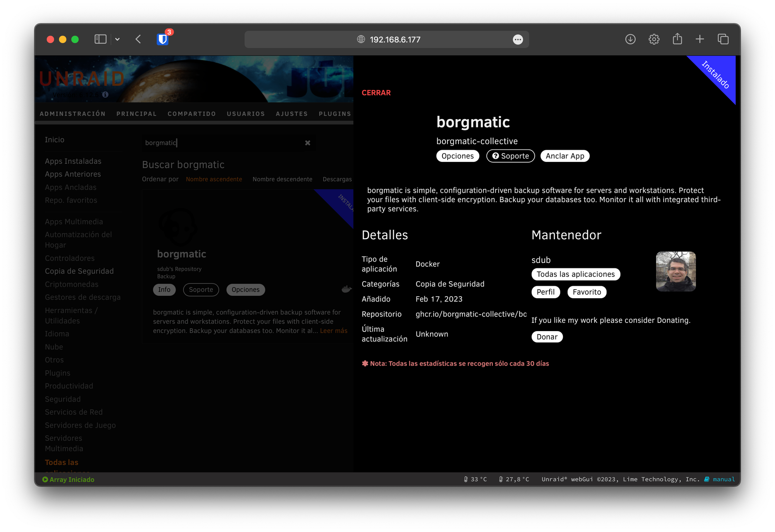Image resolution: width=775 pixels, height=532 pixels.
Task: Click the repository path ghcr.io/borgmatic-collective
Action: [x=471, y=314]
